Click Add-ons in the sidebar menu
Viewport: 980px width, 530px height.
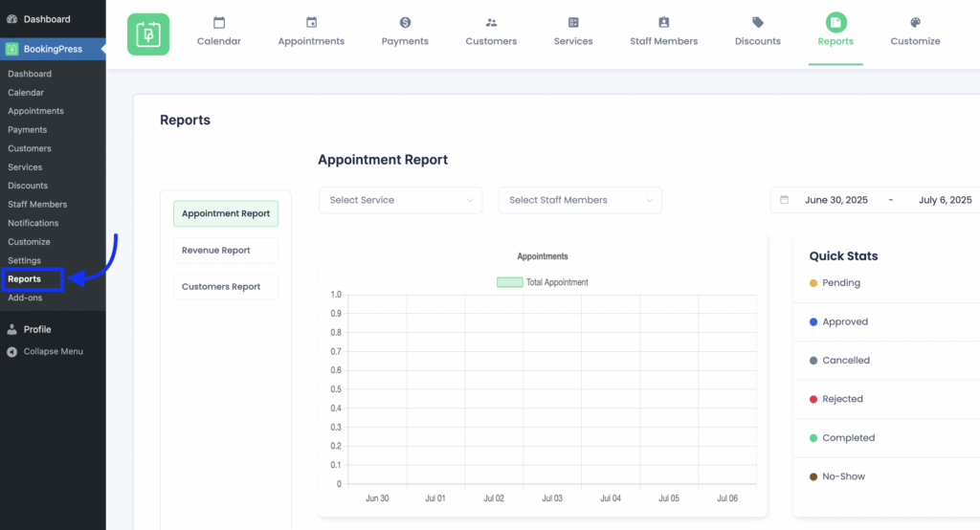[25, 298]
